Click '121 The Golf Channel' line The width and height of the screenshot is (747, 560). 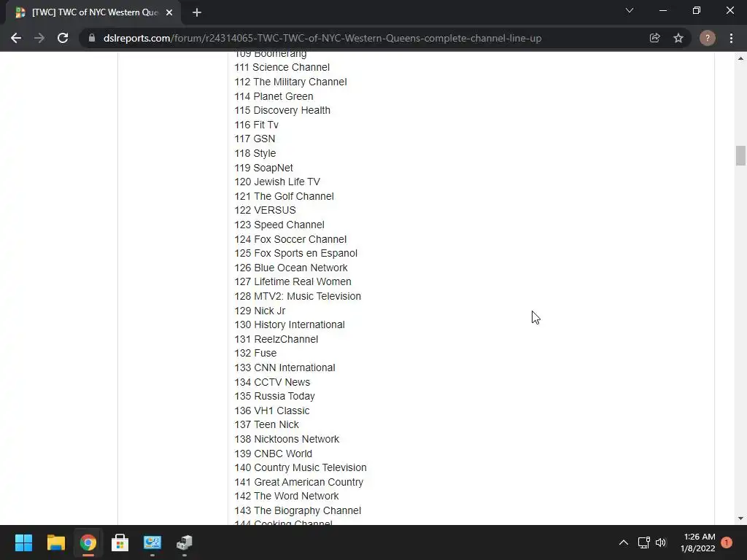pos(285,196)
